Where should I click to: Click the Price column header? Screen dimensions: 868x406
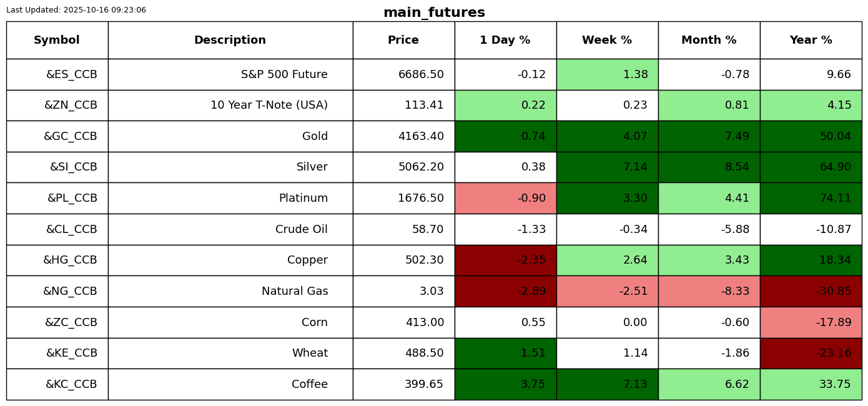coord(403,41)
